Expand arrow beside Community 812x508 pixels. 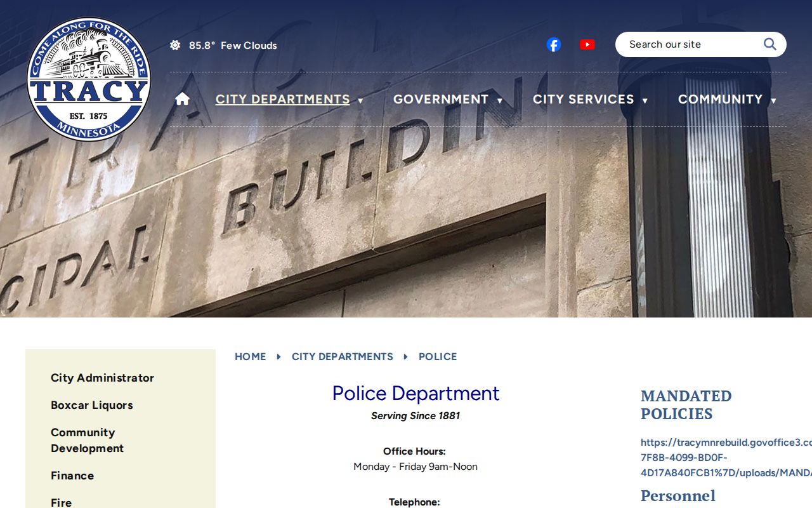pyautogui.click(x=773, y=100)
